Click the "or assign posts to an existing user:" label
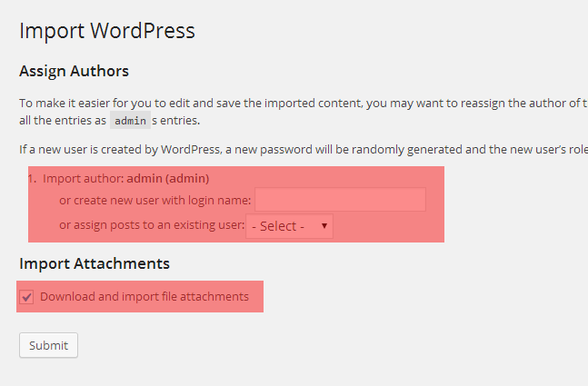Image resolution: width=588 pixels, height=386 pixels. pyautogui.click(x=152, y=225)
